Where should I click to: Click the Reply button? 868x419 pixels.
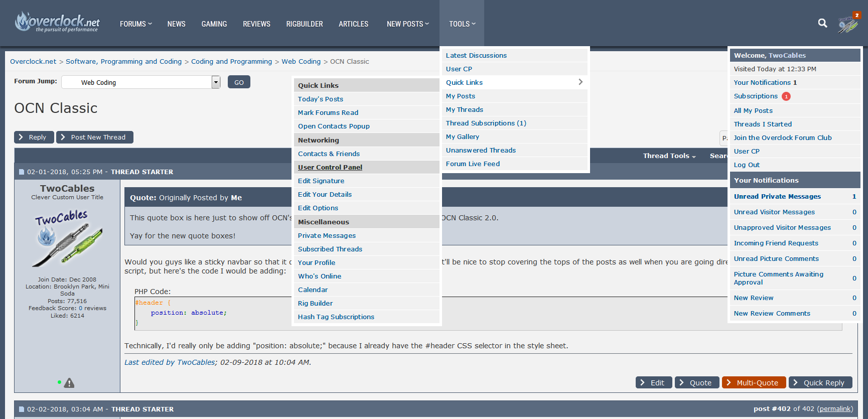click(x=34, y=137)
